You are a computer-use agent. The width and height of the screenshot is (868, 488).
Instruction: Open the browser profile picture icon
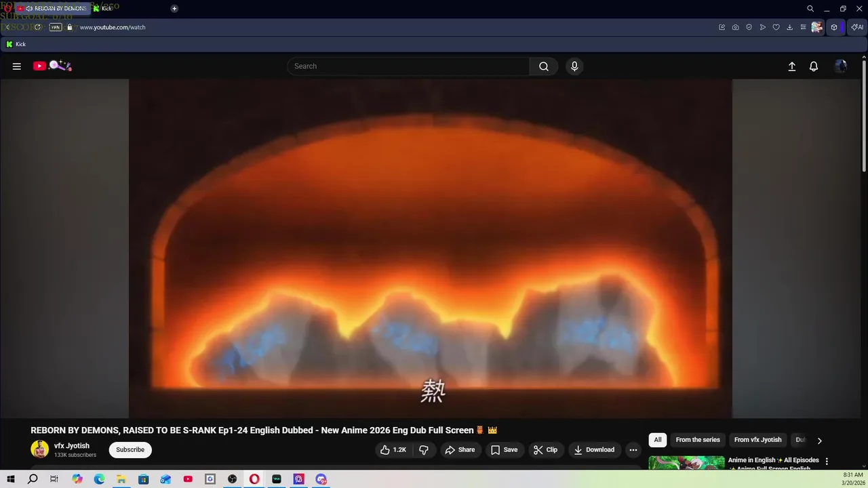[817, 27]
